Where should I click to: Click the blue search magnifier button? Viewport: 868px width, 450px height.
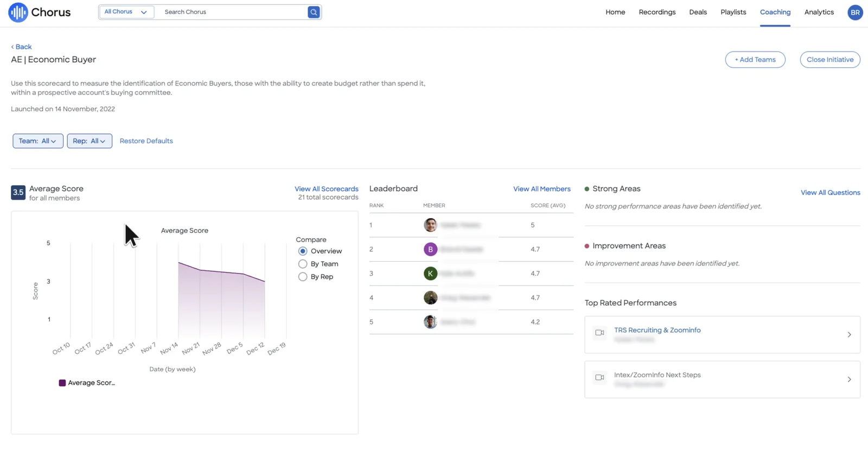coord(314,12)
